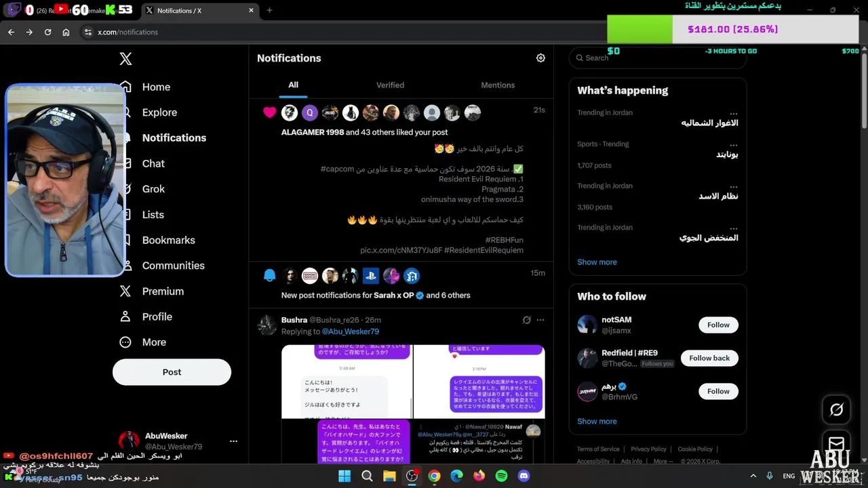Image resolution: width=868 pixels, height=488 pixels.
Task: Open Windows taskbar search icon
Action: click(367, 476)
